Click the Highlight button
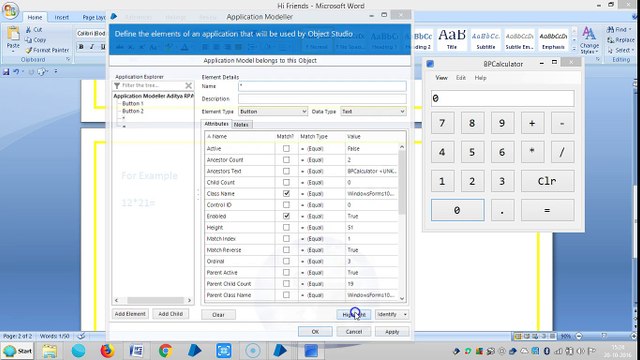 point(354,315)
